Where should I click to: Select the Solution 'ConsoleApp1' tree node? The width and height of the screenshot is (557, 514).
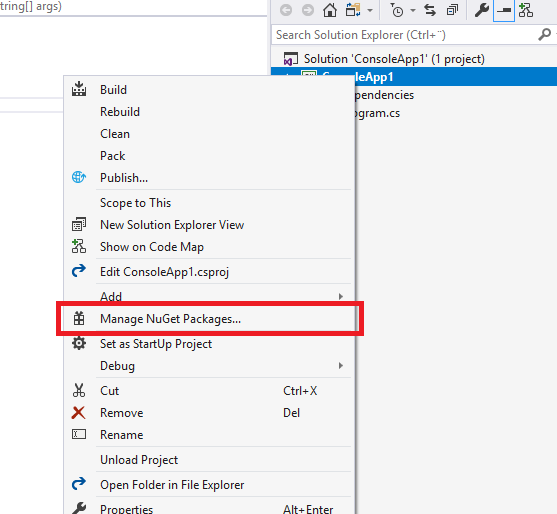tap(394, 59)
